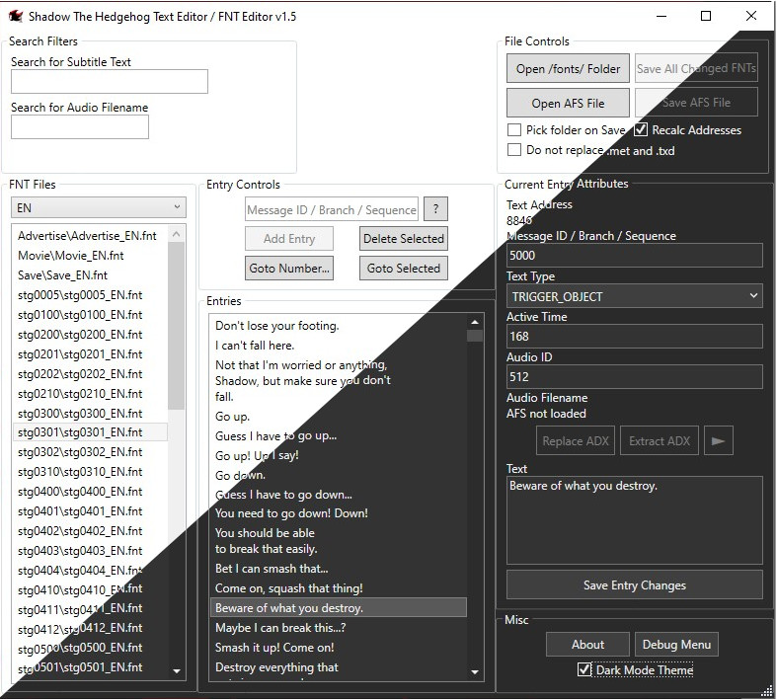Expand the TRIGGER_OBJECT Text Type dropdown
The height and width of the screenshot is (700, 777).
[x=634, y=296]
